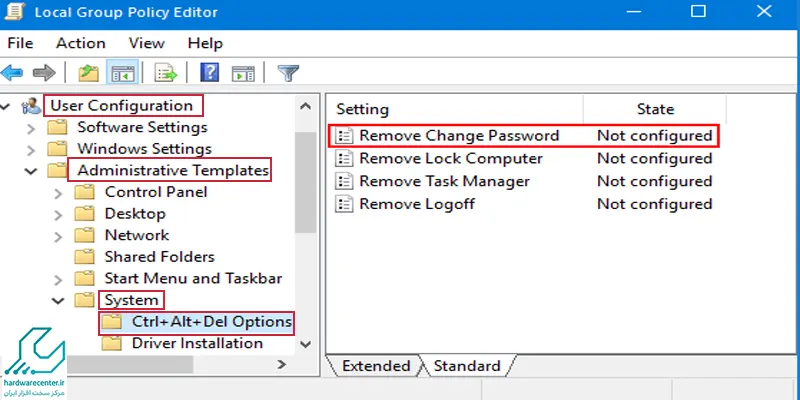Click the Filter funnel toolbar icon
The height and width of the screenshot is (400, 800).
point(288,73)
